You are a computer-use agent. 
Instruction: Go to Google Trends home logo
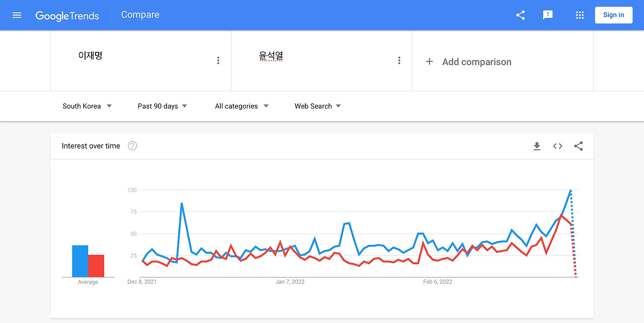[x=67, y=16]
